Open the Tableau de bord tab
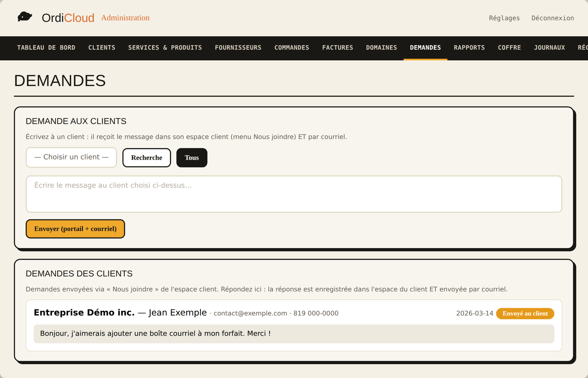This screenshot has height=378, width=588. coord(46,48)
